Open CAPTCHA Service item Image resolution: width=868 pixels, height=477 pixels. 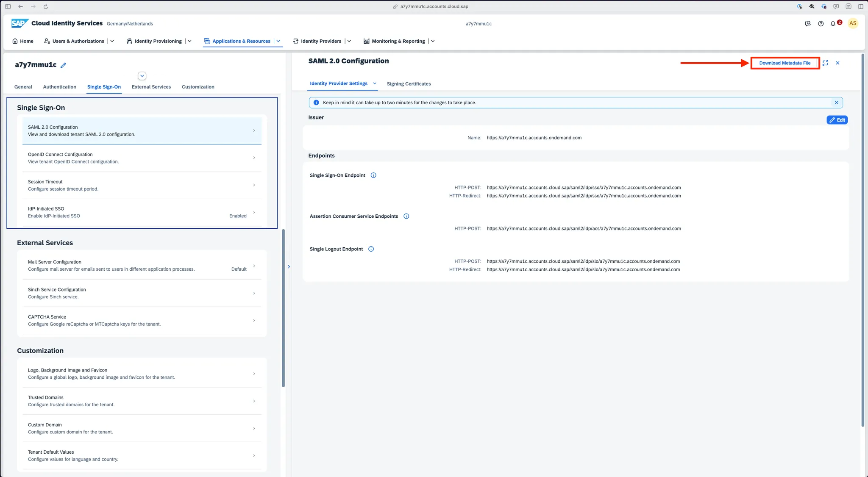tap(142, 320)
